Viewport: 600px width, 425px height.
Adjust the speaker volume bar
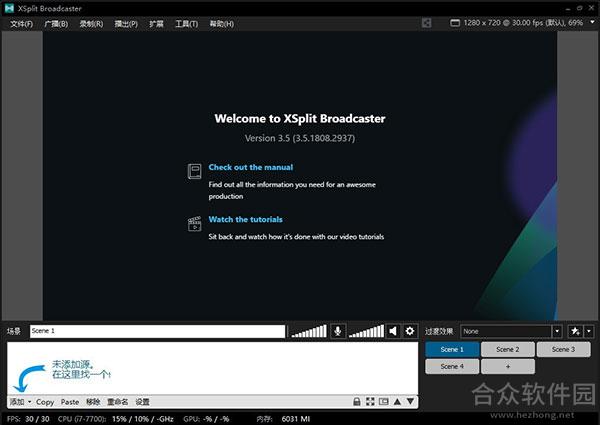(366, 331)
